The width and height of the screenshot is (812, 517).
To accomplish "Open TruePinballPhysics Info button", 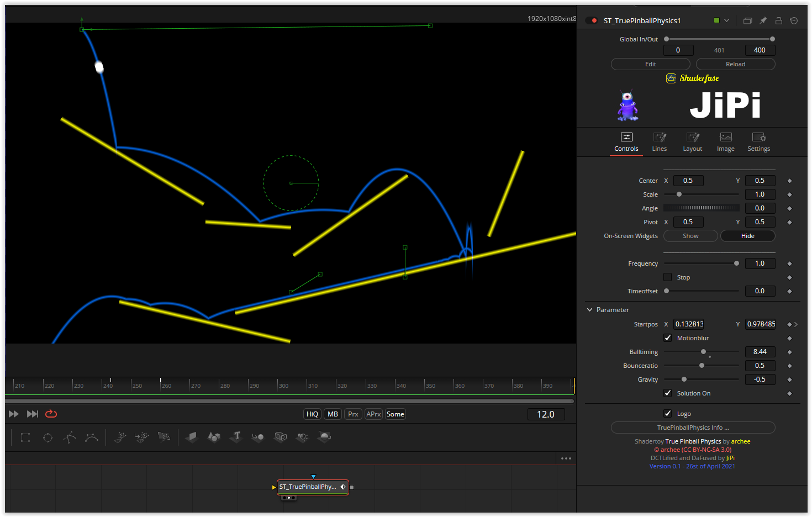I will click(x=693, y=428).
